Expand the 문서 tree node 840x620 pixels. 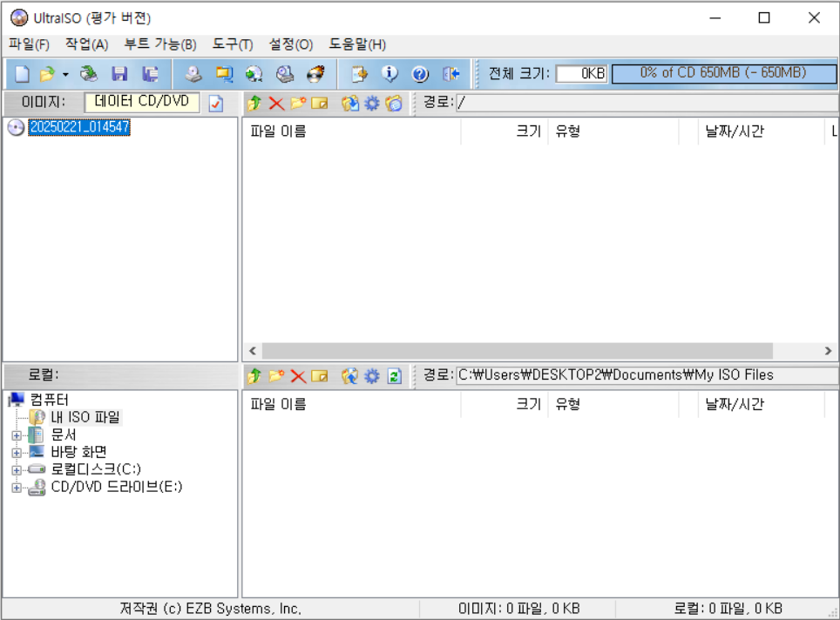click(x=17, y=435)
